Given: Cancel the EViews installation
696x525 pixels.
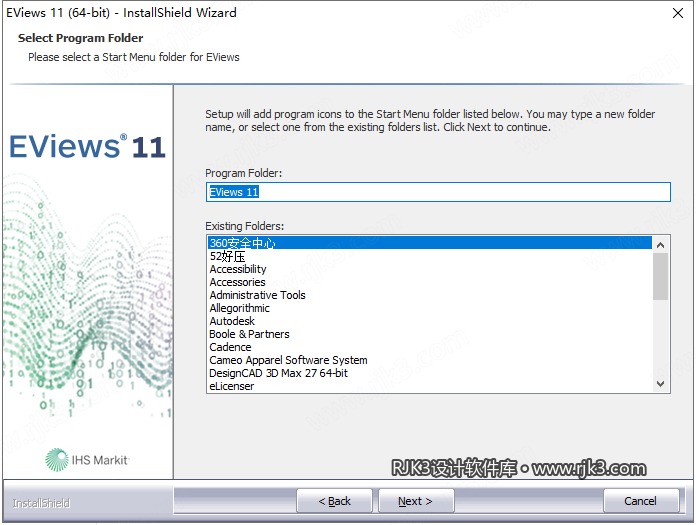Looking at the screenshot, I should [641, 501].
